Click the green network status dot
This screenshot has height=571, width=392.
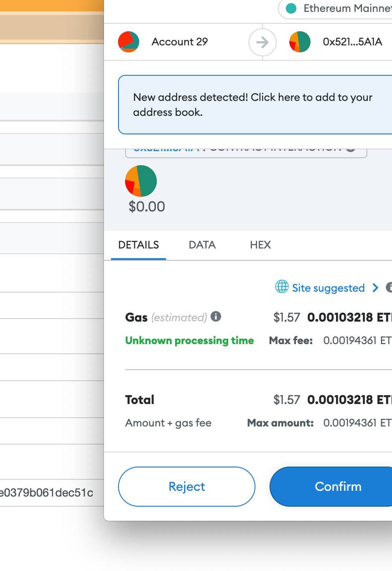pyautogui.click(x=291, y=8)
